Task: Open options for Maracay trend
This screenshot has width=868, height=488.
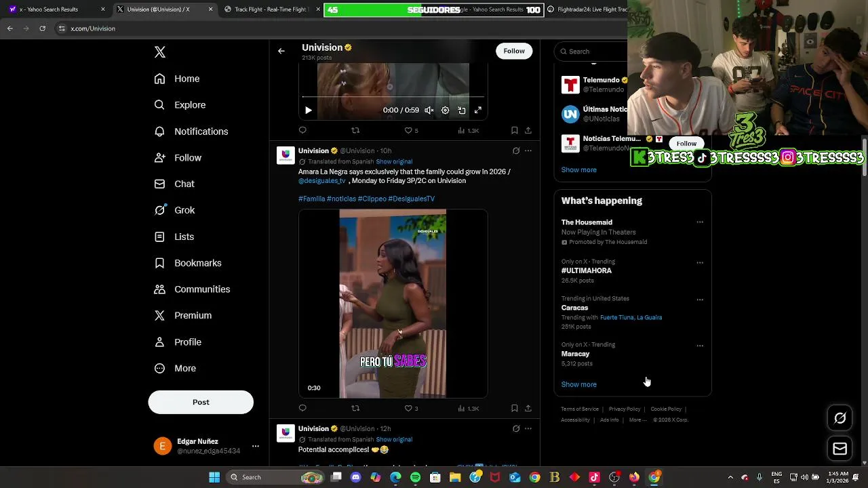Action: pyautogui.click(x=700, y=346)
